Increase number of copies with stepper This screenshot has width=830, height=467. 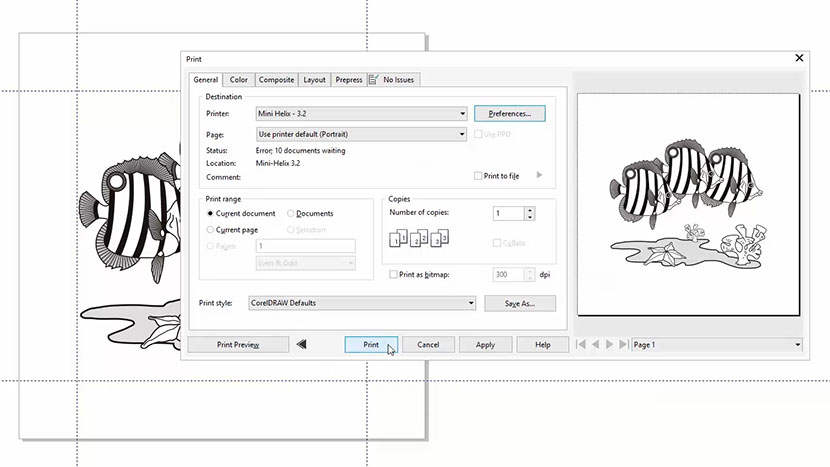point(530,209)
